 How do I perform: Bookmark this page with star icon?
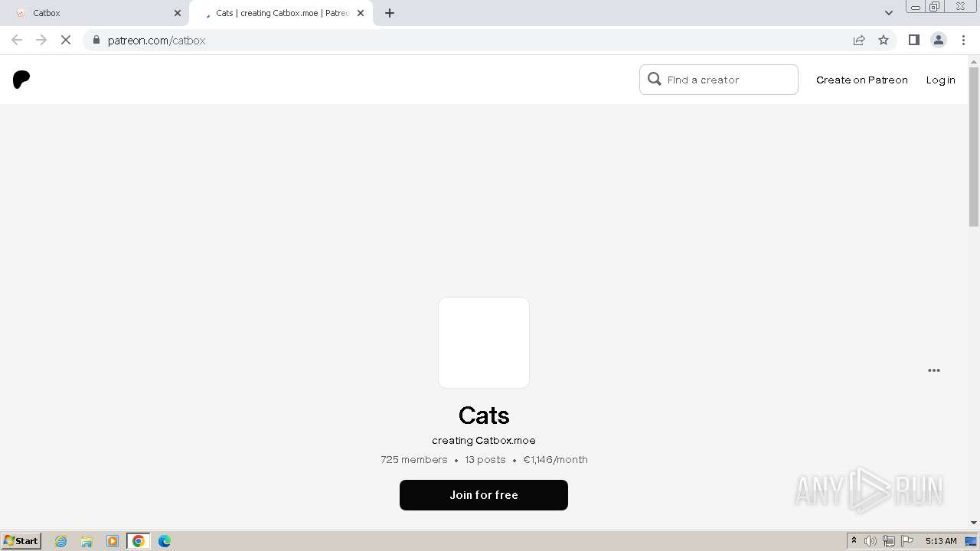click(884, 41)
